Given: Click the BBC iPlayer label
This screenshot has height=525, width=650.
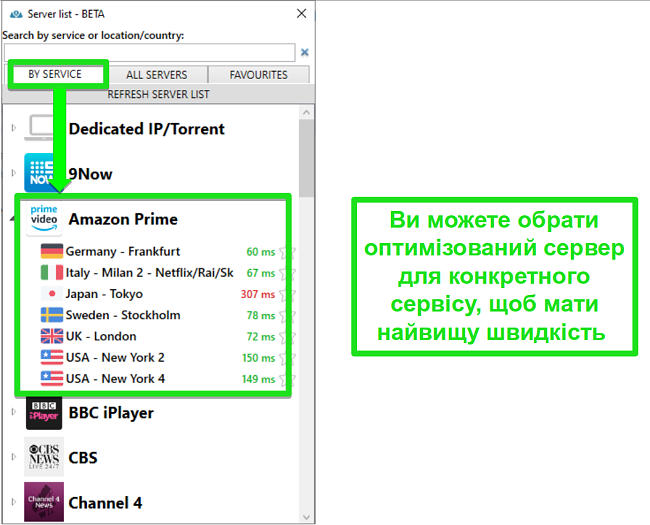Looking at the screenshot, I should click(x=111, y=413).
